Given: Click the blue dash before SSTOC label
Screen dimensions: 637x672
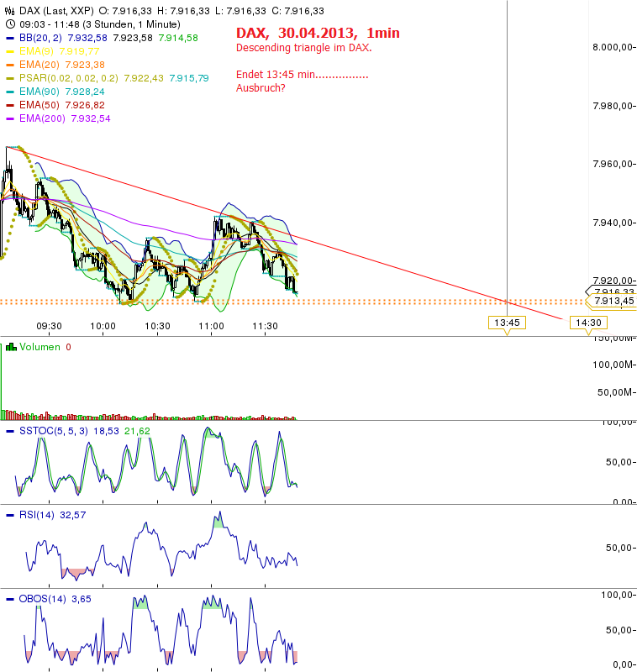Looking at the screenshot, I should click(x=10, y=431).
